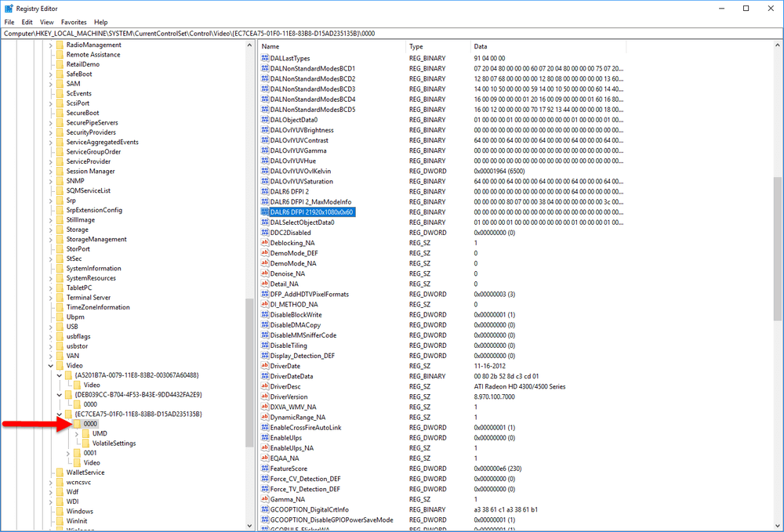Image resolution: width=784 pixels, height=532 pixels.
Task: Expand the UMD subkey
Action: [77, 433]
